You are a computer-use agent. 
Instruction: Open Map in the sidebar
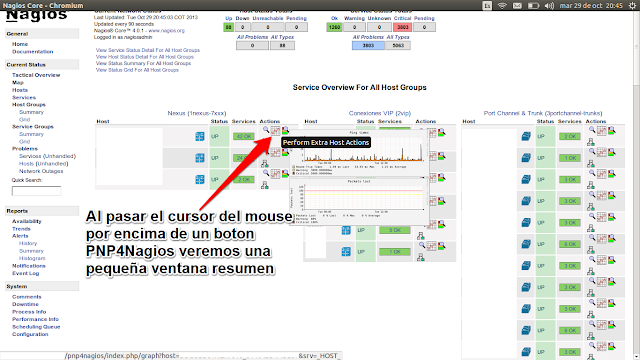pos(18,82)
